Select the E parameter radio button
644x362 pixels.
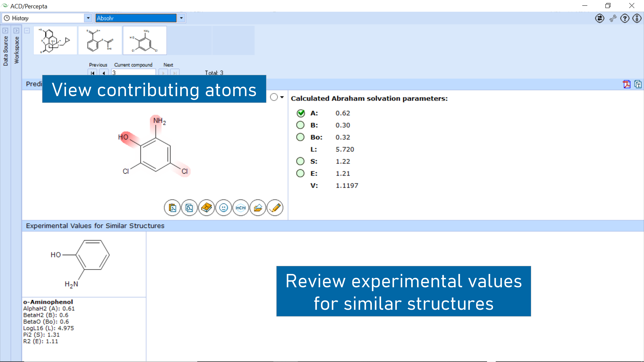(300, 173)
